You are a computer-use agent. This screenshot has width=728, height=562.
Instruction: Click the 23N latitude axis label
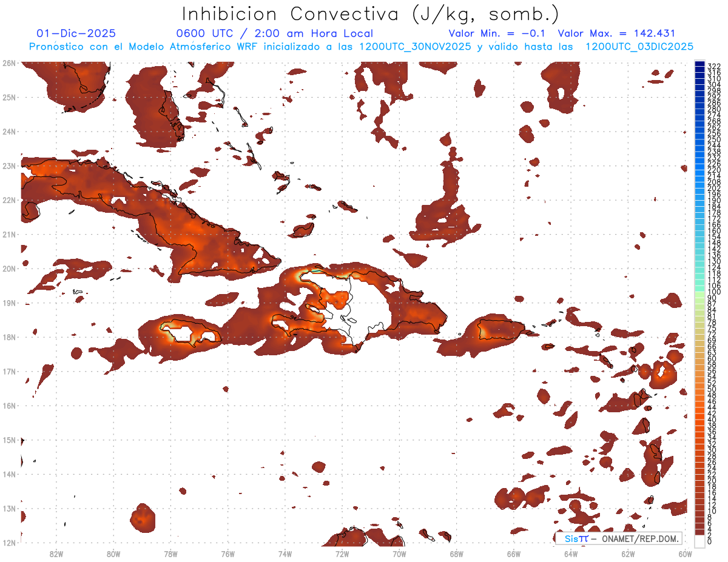(8, 166)
